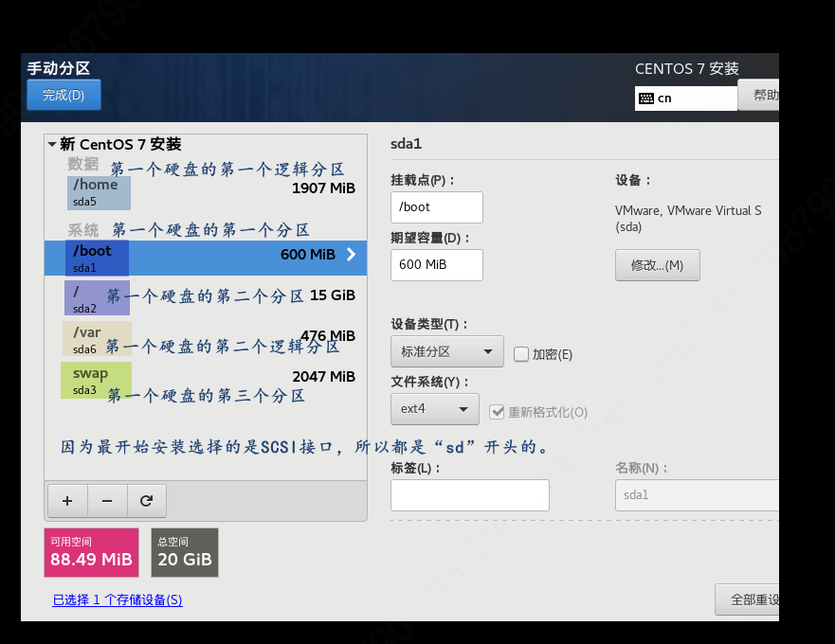Click the 系统 section heading
The image size is (835, 644).
point(83,230)
